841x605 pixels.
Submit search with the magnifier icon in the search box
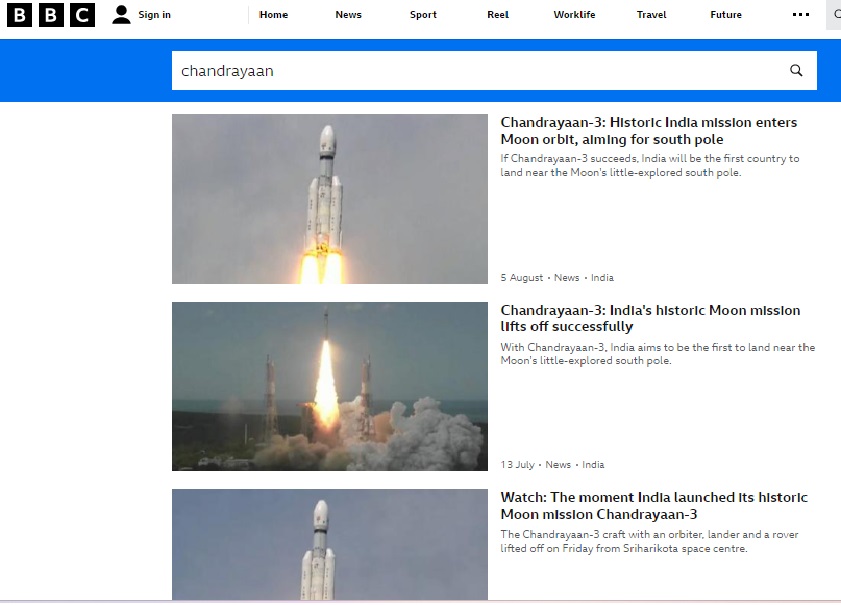click(796, 71)
